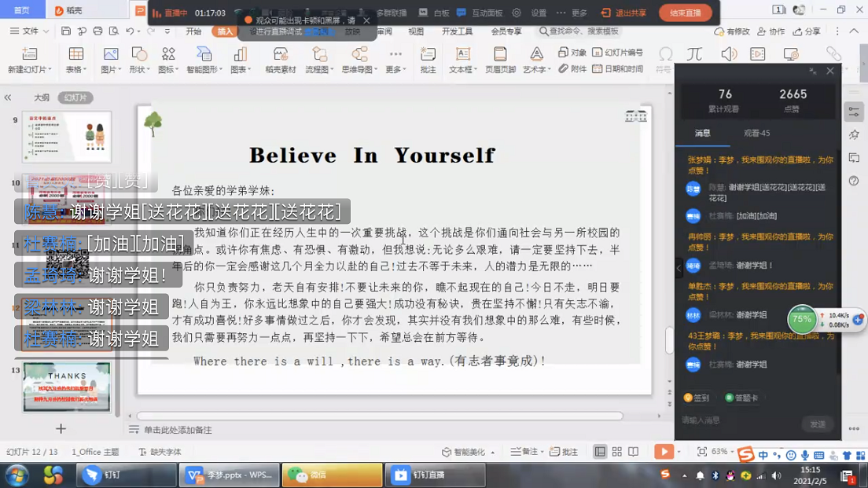Select the 艺术字 word art icon
This screenshot has width=868, height=488.
(536, 54)
